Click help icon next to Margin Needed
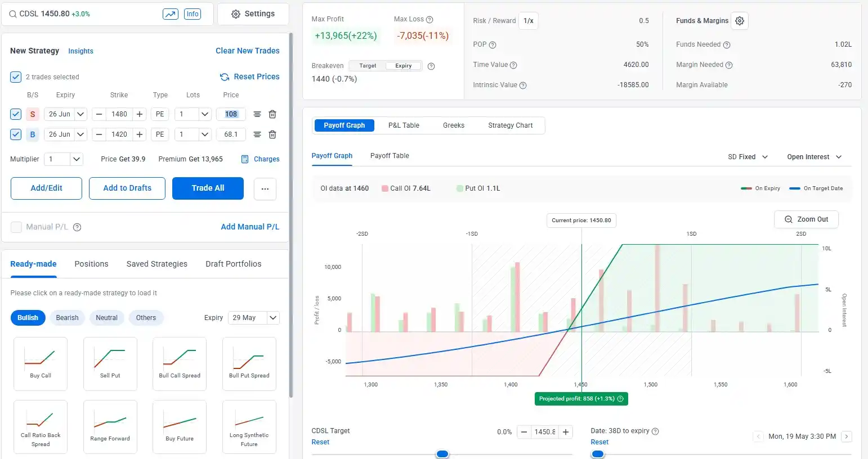868x459 pixels. 729,65
